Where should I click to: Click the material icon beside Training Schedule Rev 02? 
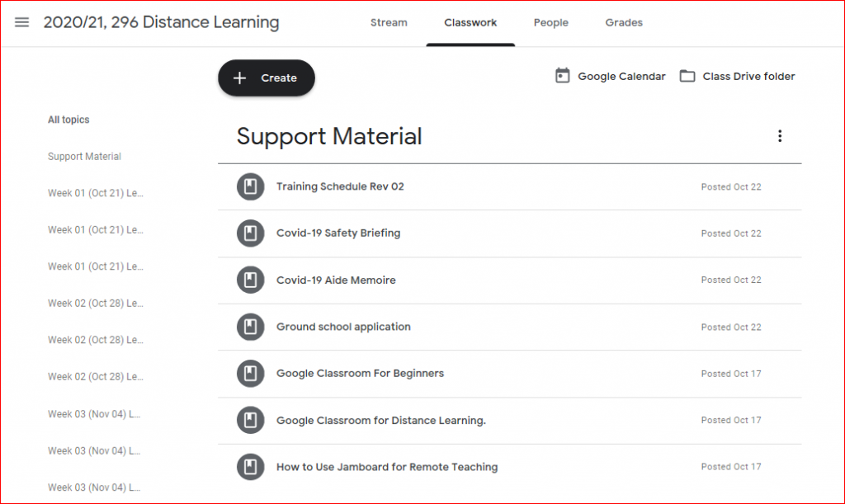click(249, 186)
